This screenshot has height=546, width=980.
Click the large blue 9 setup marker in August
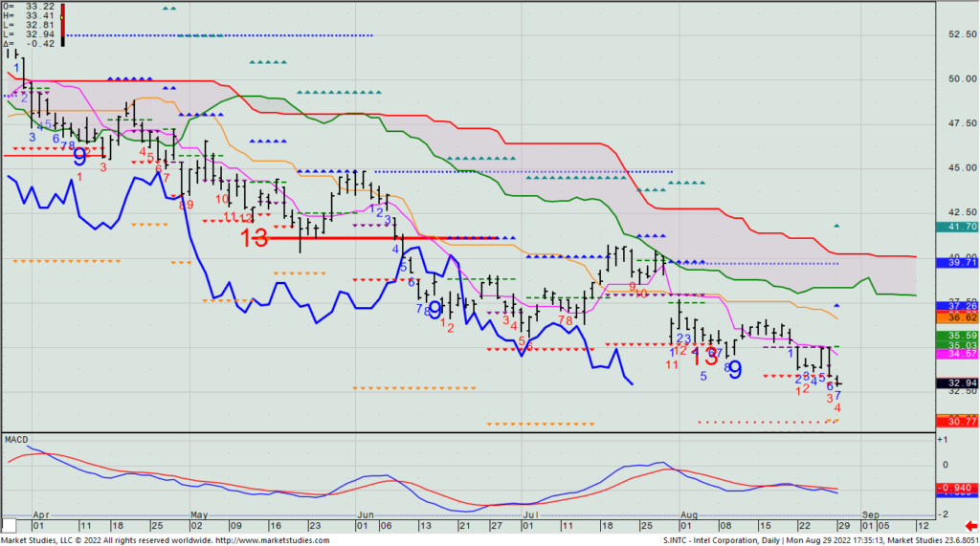click(x=735, y=369)
